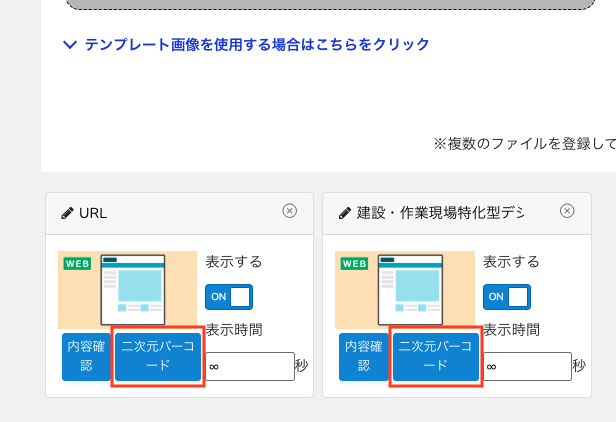Open 二次元バーコード for the 建設・作業現場特化型 card
Viewport: 616px width, 422px height.
click(436, 356)
